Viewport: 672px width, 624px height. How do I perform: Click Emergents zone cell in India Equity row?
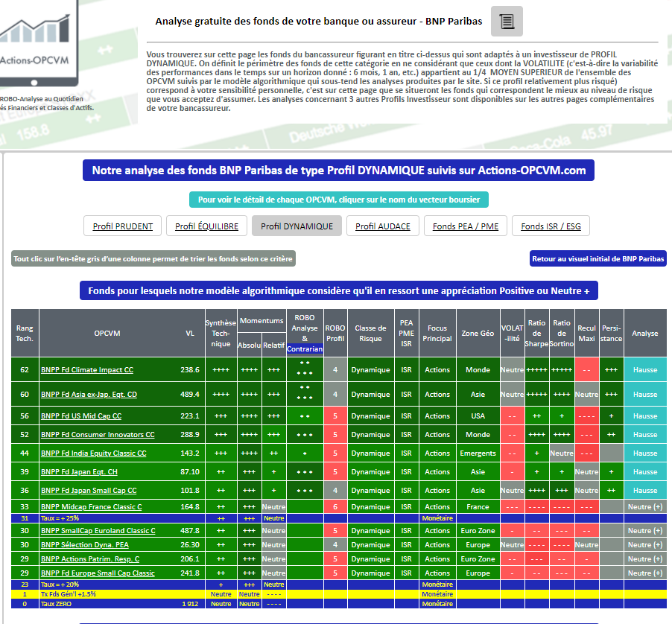pyautogui.click(x=478, y=453)
